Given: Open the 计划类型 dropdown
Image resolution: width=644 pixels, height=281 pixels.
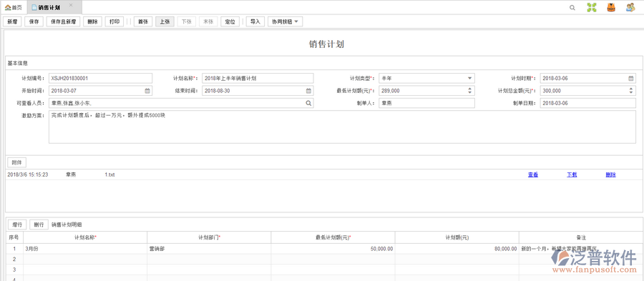Looking at the screenshot, I should pyautogui.click(x=469, y=79).
